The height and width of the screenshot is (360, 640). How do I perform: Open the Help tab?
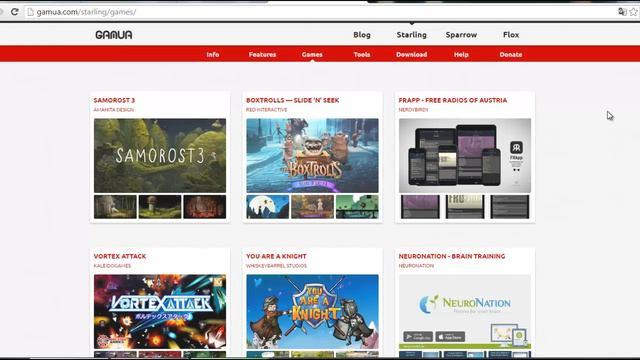461,54
